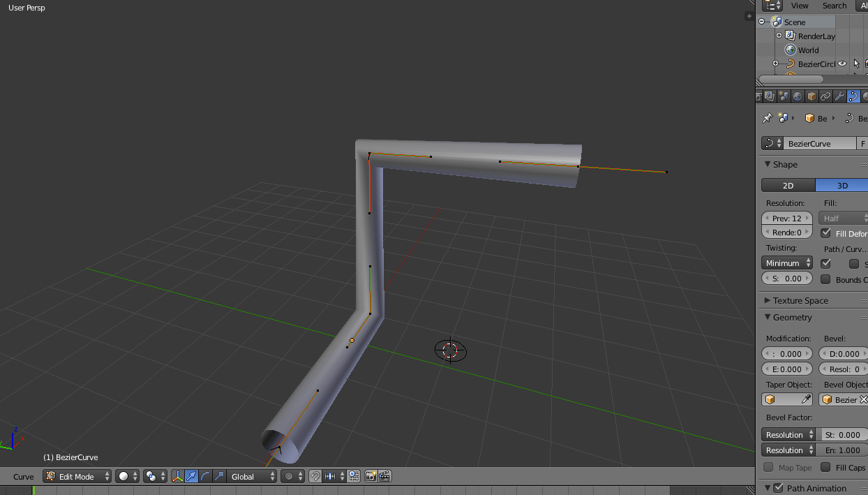Select the Modifiers wrench tab
Viewport: 868px width, 495px height.
(x=840, y=96)
